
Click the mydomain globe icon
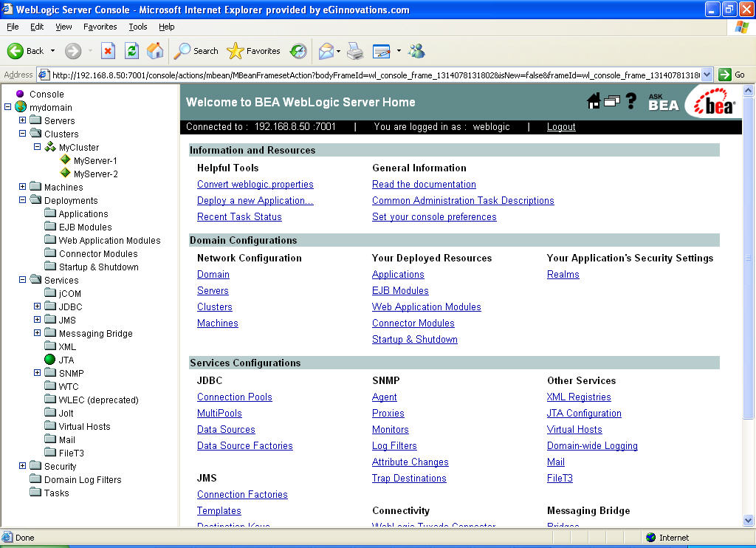pos(21,106)
